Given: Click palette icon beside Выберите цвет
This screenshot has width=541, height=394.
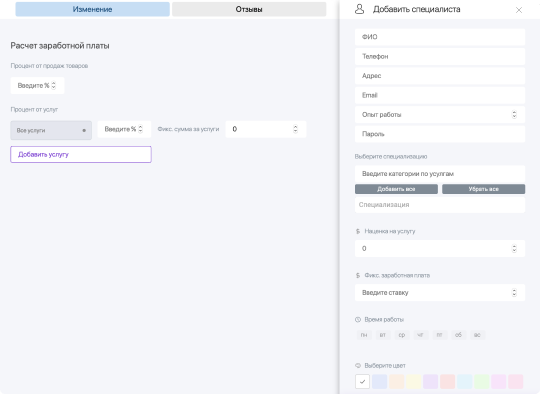Looking at the screenshot, I should 358,365.
